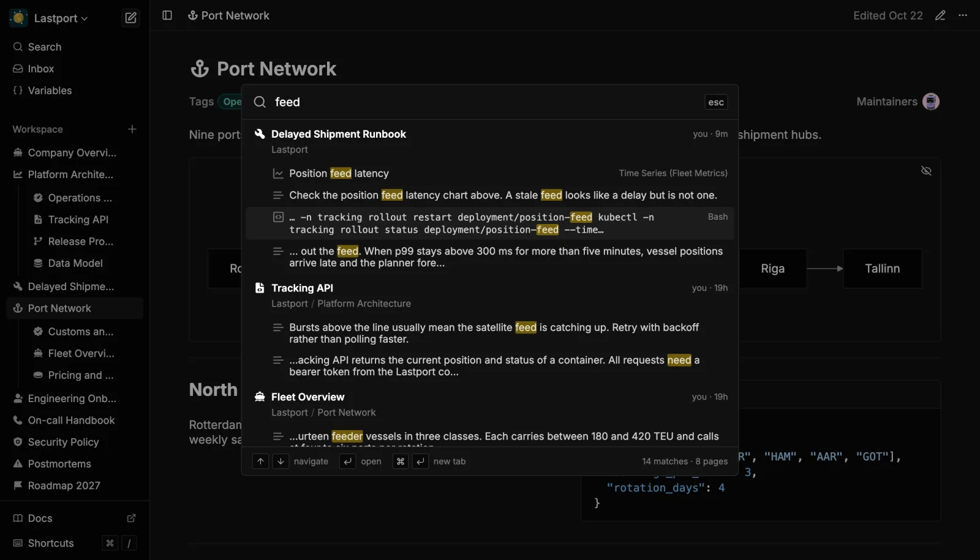This screenshot has width=980, height=560.
Task: Open result about p99 above 300 ms
Action: 490,257
